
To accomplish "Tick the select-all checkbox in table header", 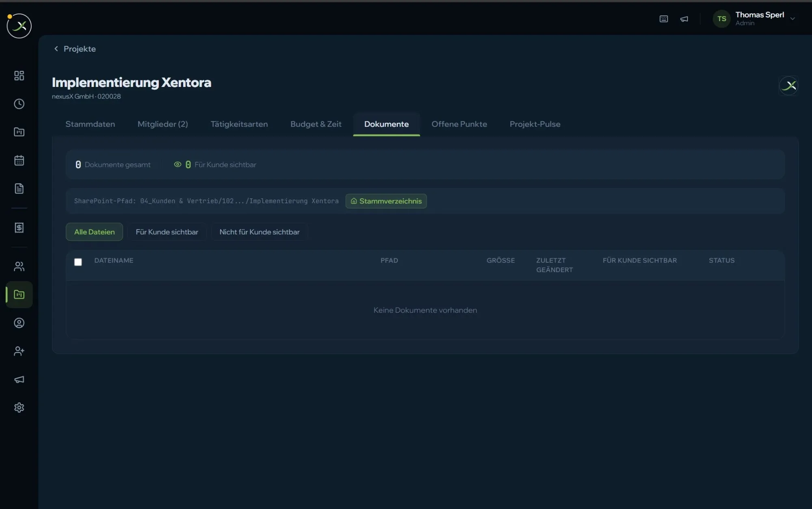I will coord(78,262).
